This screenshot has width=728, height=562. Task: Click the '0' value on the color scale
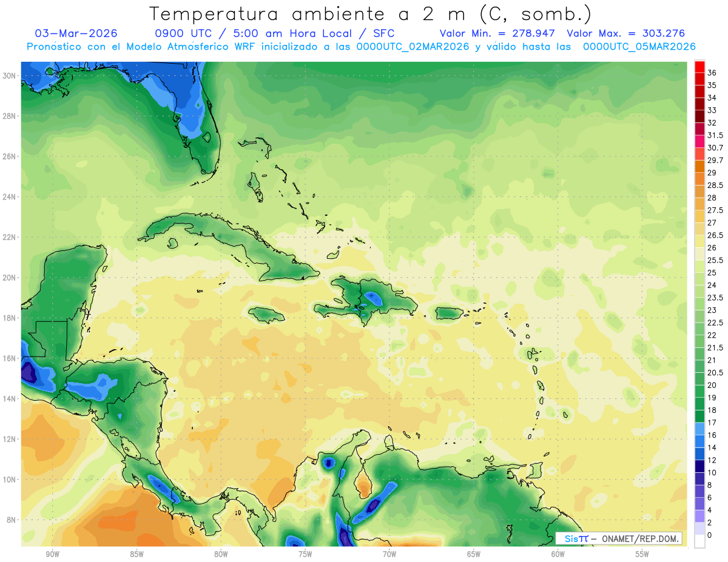tap(710, 535)
